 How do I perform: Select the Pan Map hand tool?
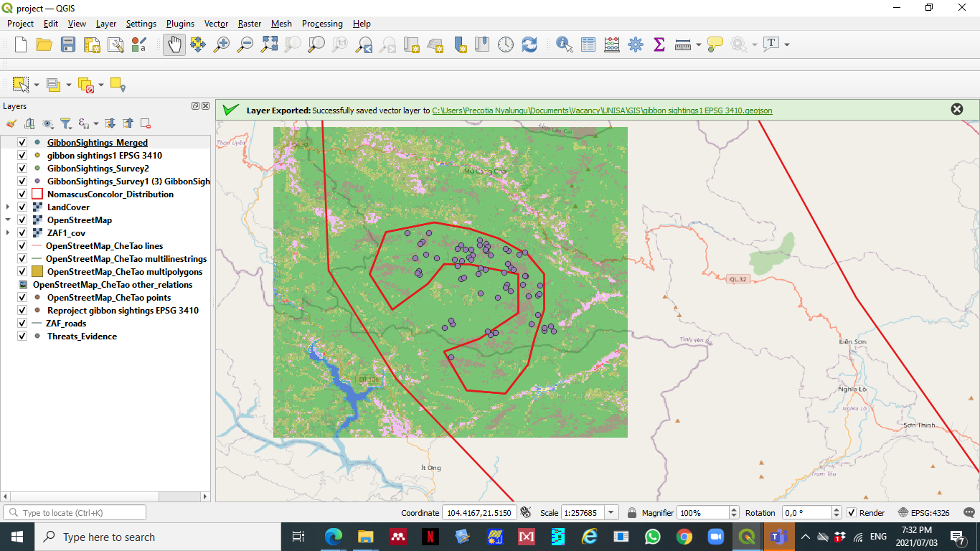tap(174, 44)
